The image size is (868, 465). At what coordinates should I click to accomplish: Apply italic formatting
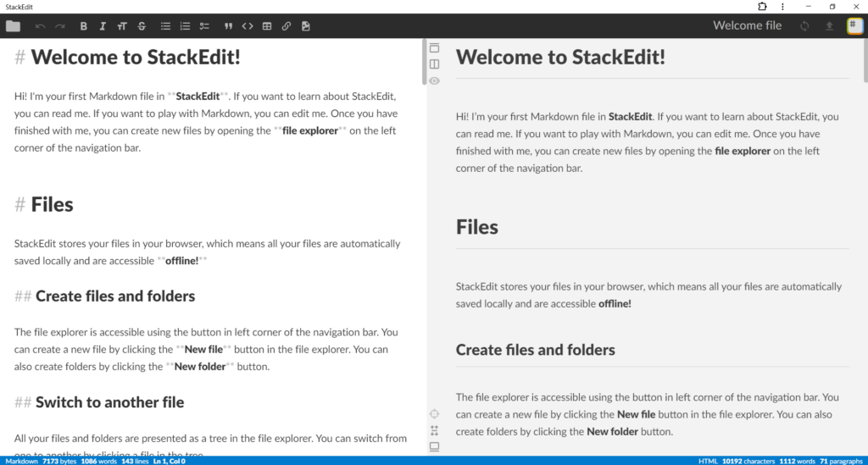(x=103, y=26)
